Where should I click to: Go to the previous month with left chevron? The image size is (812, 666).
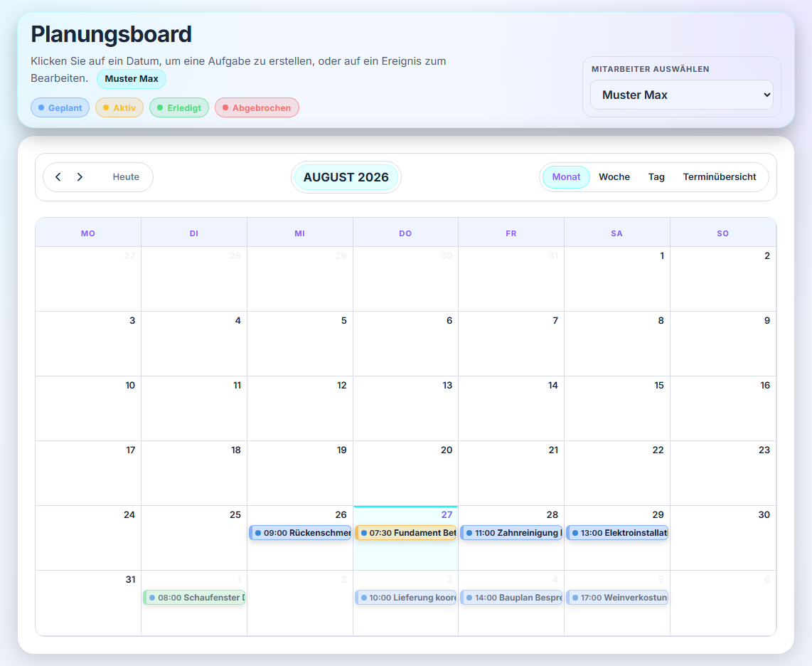[58, 176]
